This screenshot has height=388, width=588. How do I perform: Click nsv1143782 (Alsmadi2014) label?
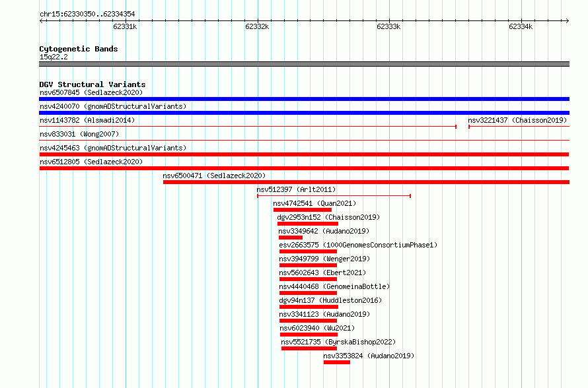(x=87, y=120)
